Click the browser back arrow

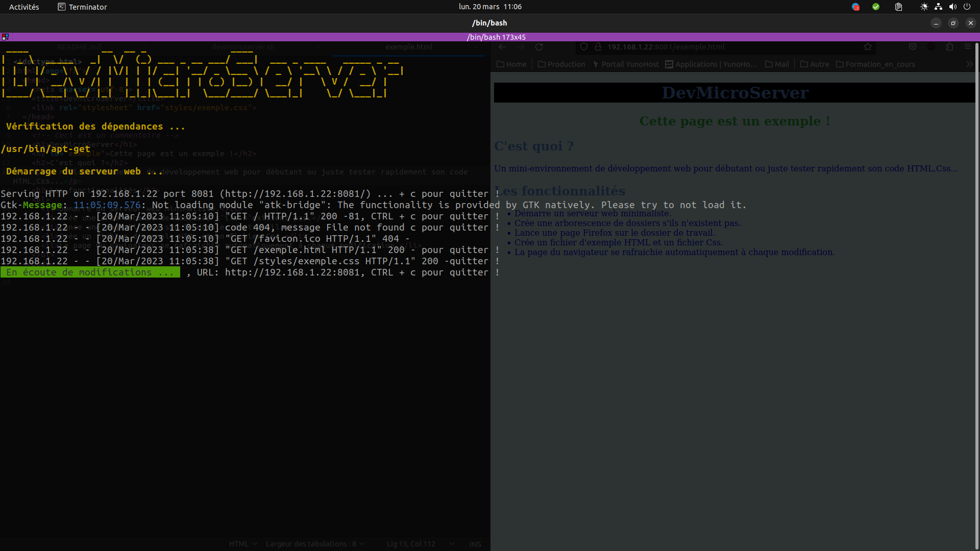[502, 47]
